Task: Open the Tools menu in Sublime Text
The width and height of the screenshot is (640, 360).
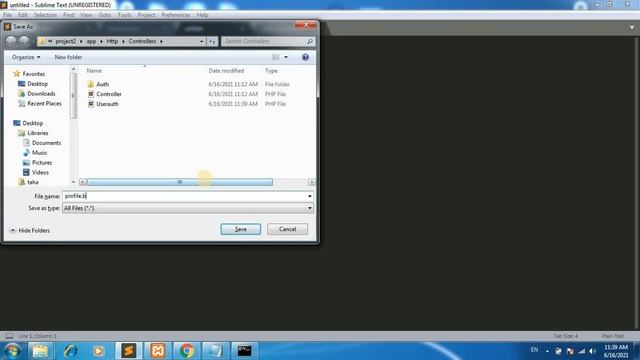Action: coord(124,15)
